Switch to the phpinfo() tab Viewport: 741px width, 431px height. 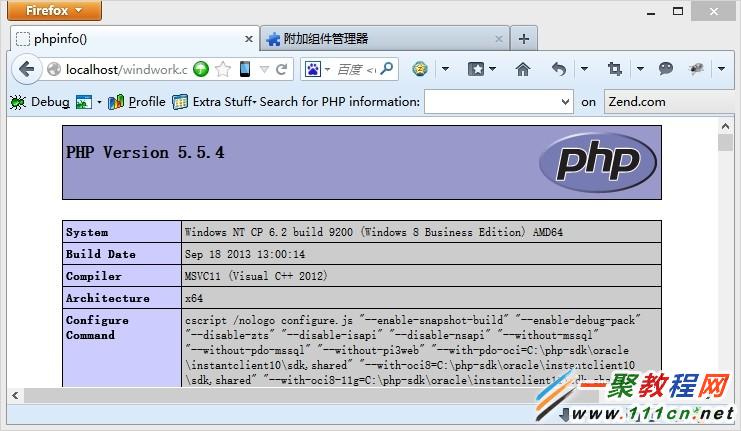(135, 39)
